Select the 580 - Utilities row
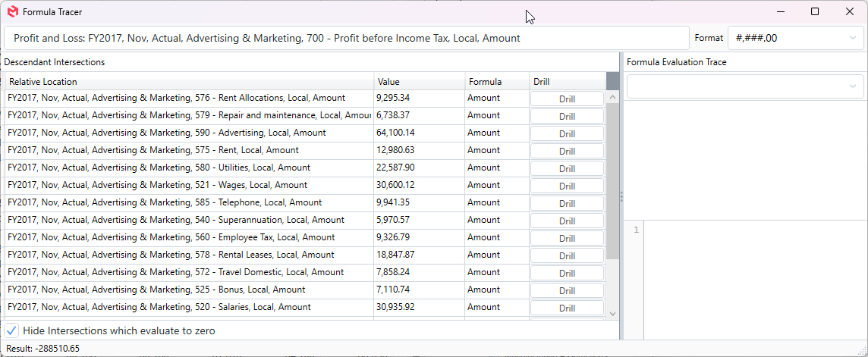The image size is (868, 357). click(x=190, y=168)
